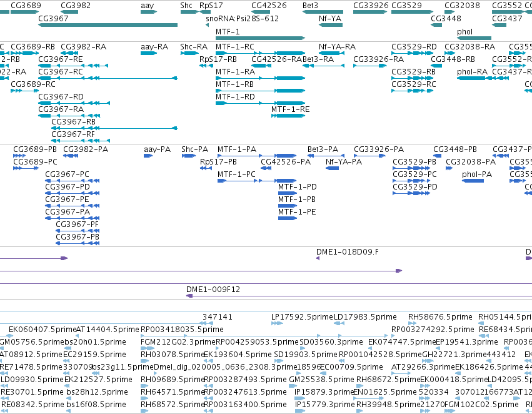Click transcript MTF-1-RD label

pos(235,97)
